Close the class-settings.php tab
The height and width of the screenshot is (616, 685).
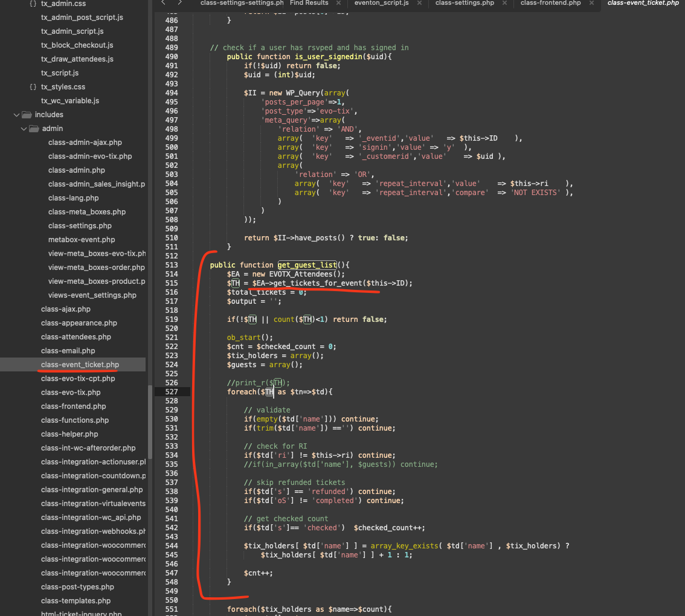(x=504, y=3)
